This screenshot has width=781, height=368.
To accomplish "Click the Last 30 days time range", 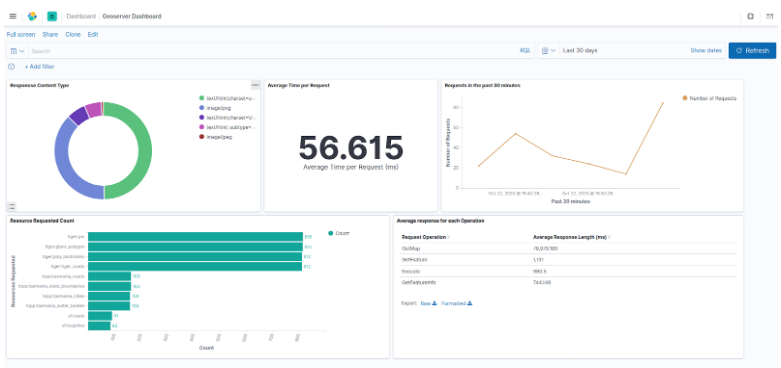I will pyautogui.click(x=580, y=51).
